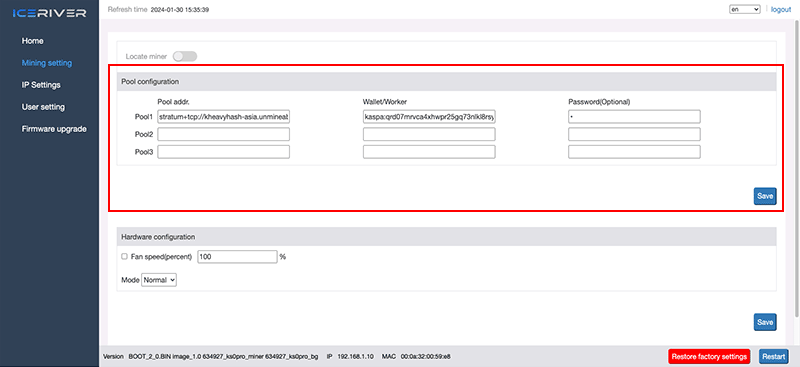Toggle the Locate miner switch
Viewport: 800px width, 367px height.
click(185, 56)
